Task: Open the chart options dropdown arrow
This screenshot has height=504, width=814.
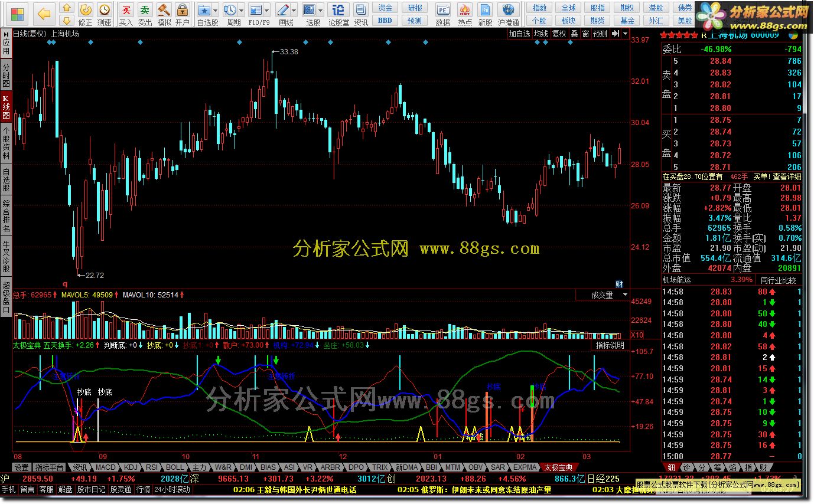Action: coord(625,34)
